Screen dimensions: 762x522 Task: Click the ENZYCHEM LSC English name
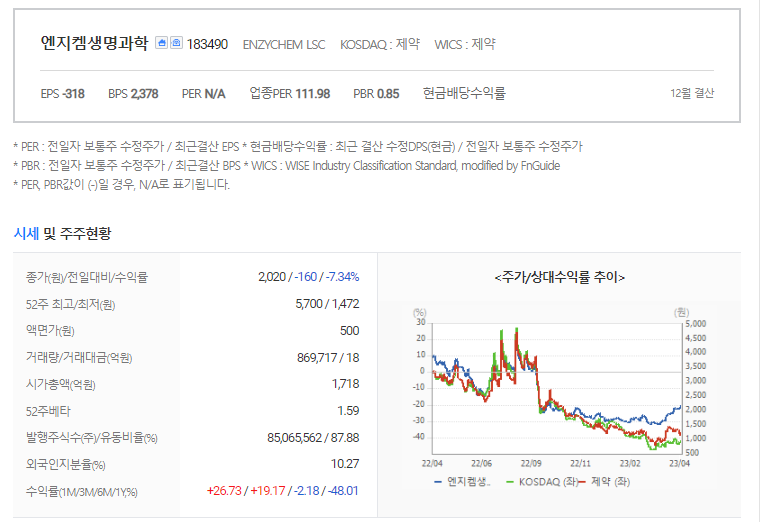coord(284,45)
